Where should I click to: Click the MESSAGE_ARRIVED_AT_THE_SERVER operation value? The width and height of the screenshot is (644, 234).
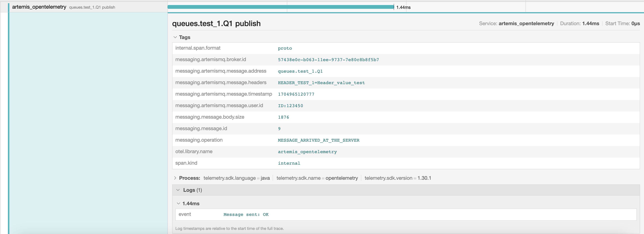pos(318,140)
